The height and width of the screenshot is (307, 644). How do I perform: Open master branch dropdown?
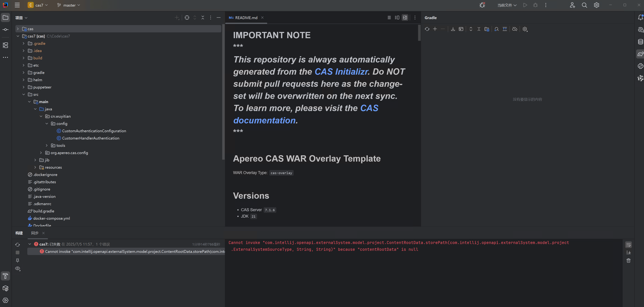tap(68, 5)
